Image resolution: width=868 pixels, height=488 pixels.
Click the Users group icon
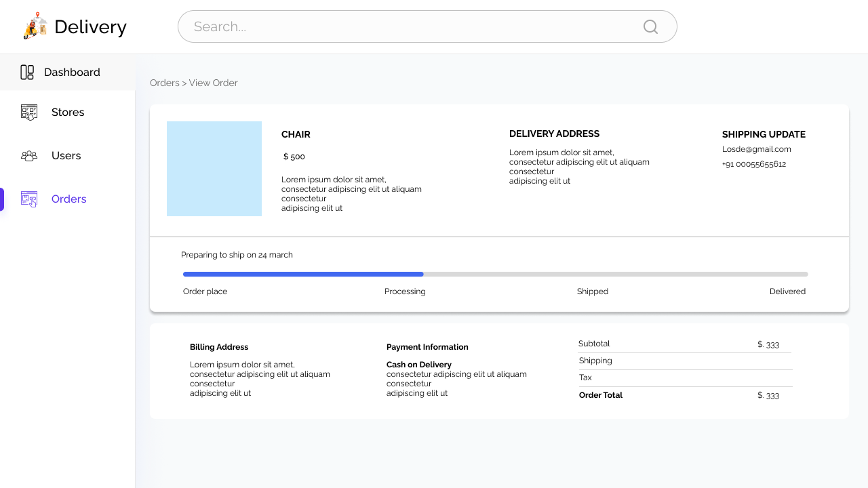29,156
